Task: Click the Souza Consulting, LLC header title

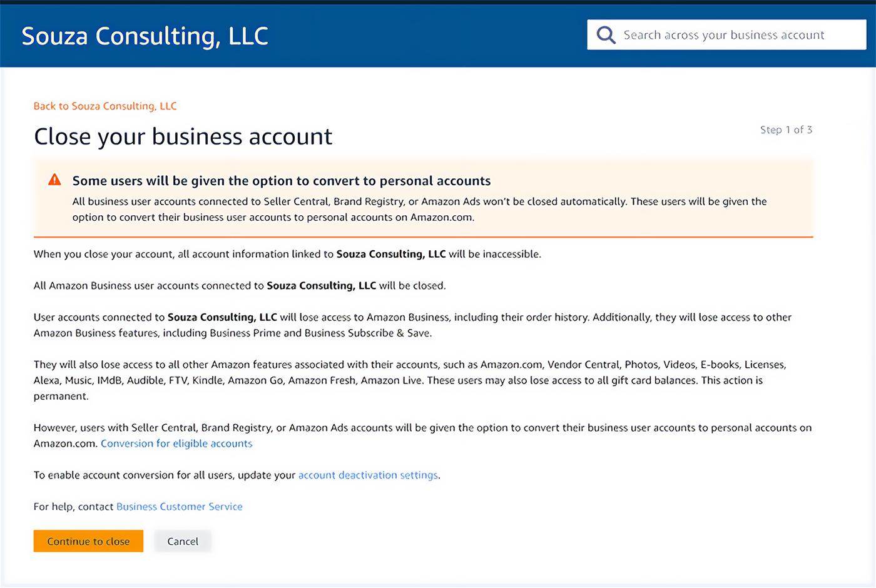Action: pyautogui.click(x=145, y=36)
